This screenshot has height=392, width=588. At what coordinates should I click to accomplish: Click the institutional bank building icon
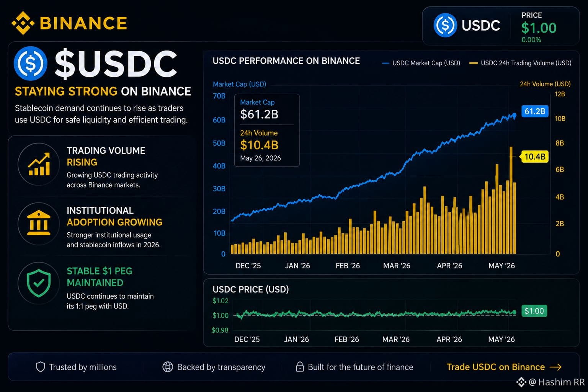coord(39,222)
